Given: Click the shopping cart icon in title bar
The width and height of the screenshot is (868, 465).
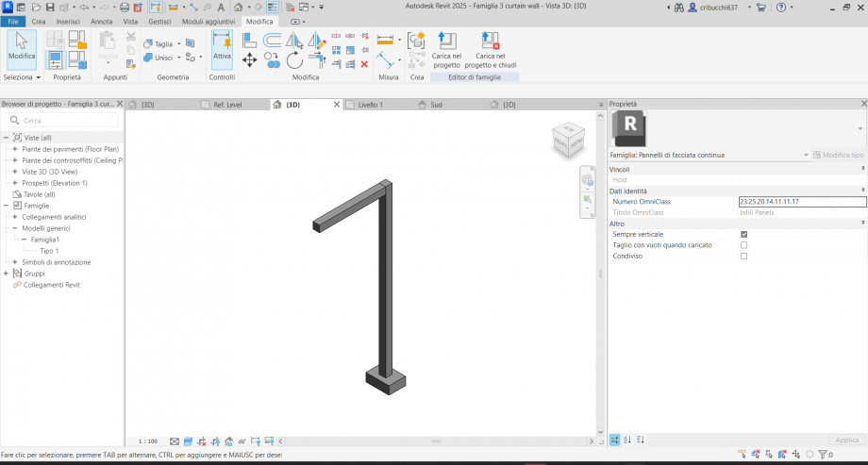Looking at the screenshot, I should (x=761, y=8).
